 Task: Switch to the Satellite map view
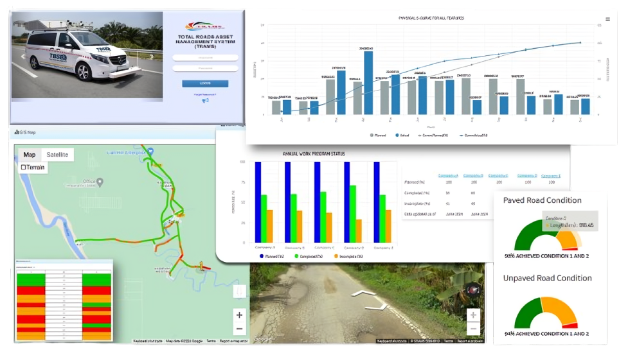pos(55,155)
